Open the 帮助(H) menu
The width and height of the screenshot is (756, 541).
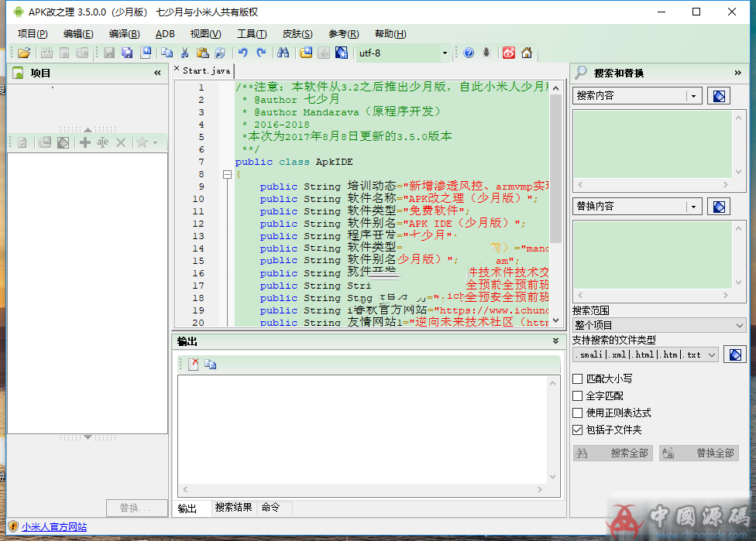coord(390,34)
